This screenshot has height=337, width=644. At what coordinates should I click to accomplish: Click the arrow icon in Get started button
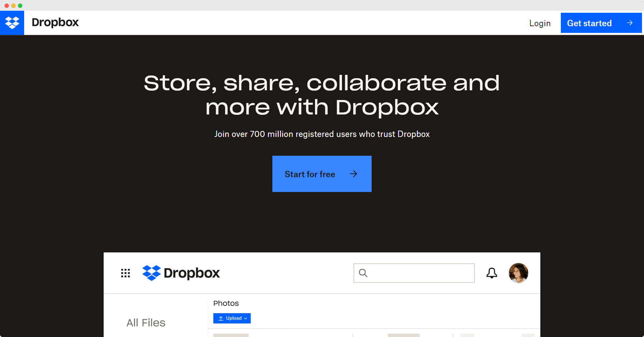(630, 23)
